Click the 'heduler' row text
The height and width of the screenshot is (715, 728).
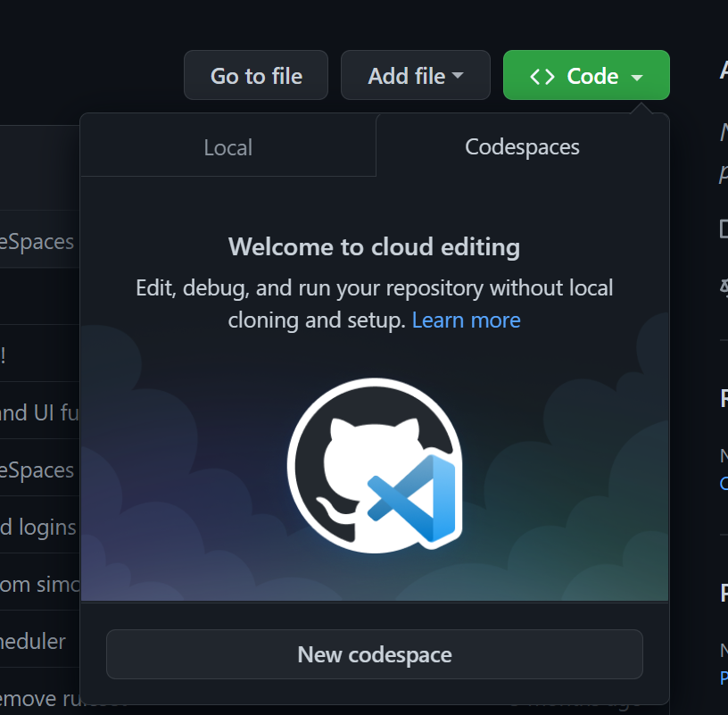point(32,642)
